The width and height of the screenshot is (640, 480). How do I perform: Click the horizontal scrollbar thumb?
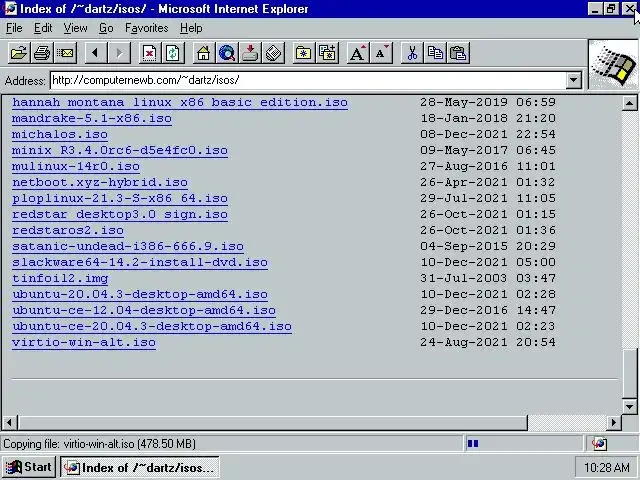(x=273, y=422)
